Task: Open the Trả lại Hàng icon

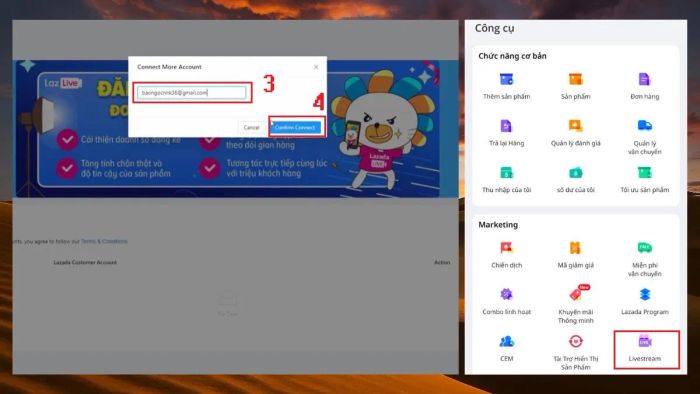Action: (x=506, y=126)
